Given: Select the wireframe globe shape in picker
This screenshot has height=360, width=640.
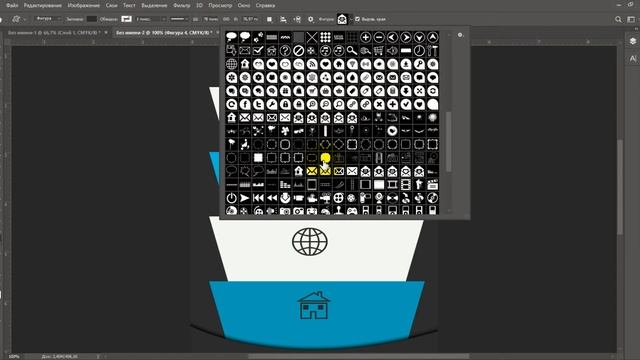Looking at the screenshot, I should 231,64.
